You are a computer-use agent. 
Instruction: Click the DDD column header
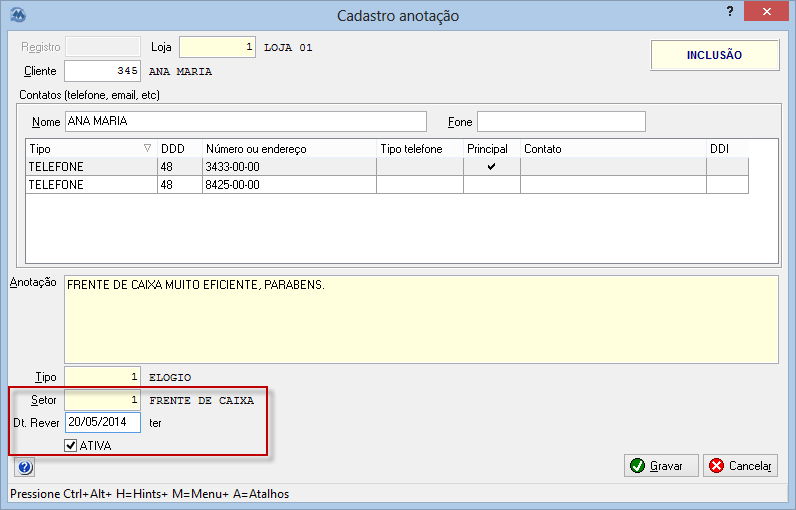point(180,149)
